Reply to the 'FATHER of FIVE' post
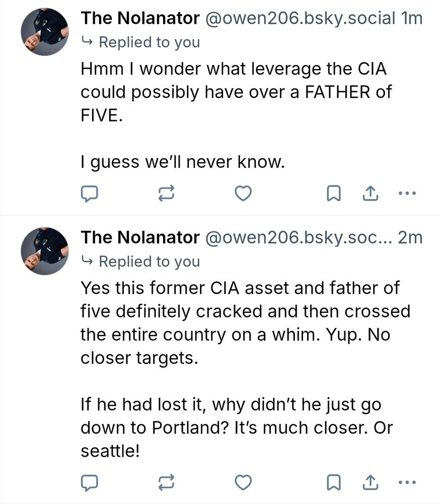This screenshot has height=504, width=440. (x=89, y=193)
